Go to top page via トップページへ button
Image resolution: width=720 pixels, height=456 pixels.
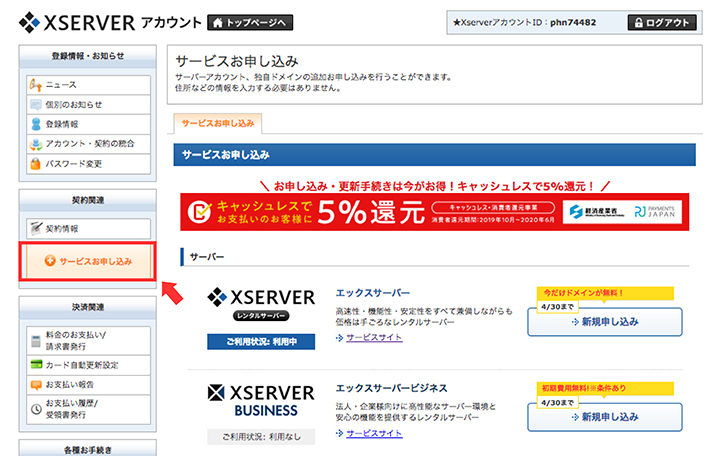coord(250,23)
